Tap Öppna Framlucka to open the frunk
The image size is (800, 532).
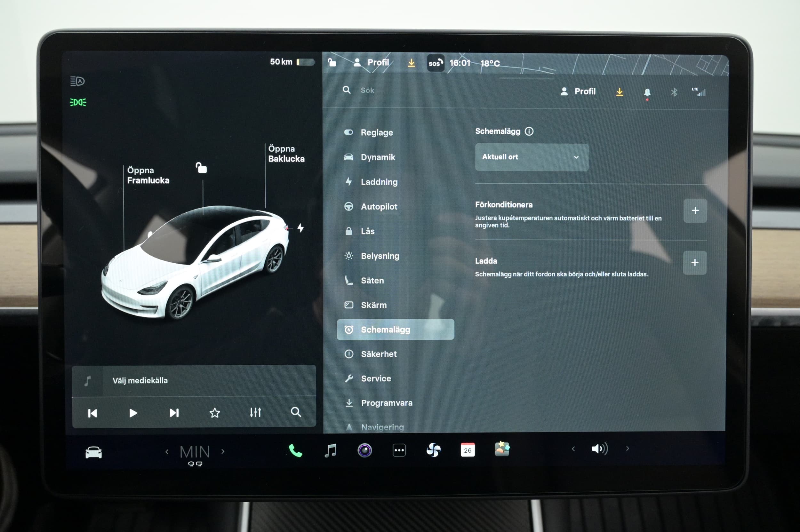148,175
